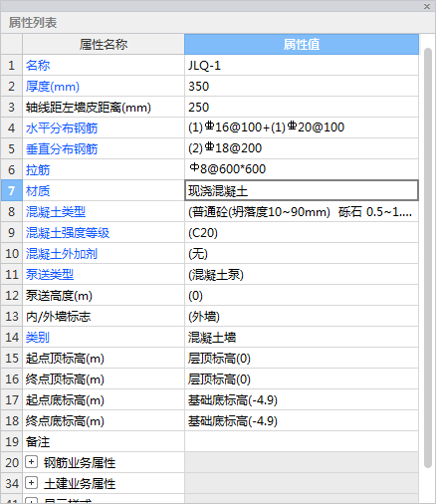436x504 pixels.
Task: Close the 属性列表 panel
Action: click(427, 6)
